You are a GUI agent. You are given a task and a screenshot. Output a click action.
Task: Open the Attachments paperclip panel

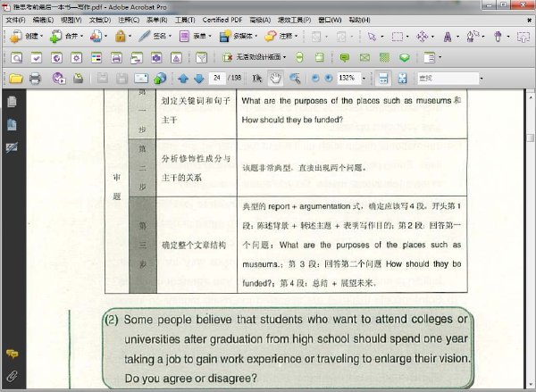(x=12, y=376)
